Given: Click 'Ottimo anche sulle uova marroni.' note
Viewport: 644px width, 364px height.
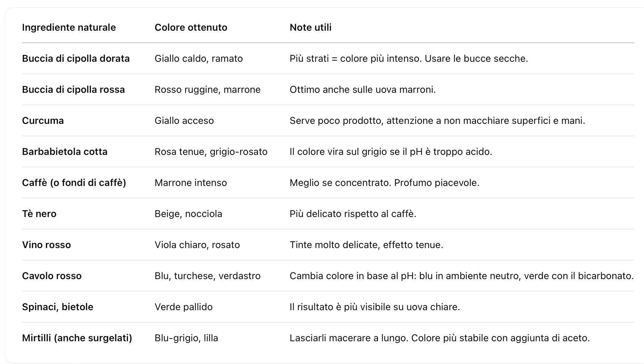Looking at the screenshot, I should point(363,90).
